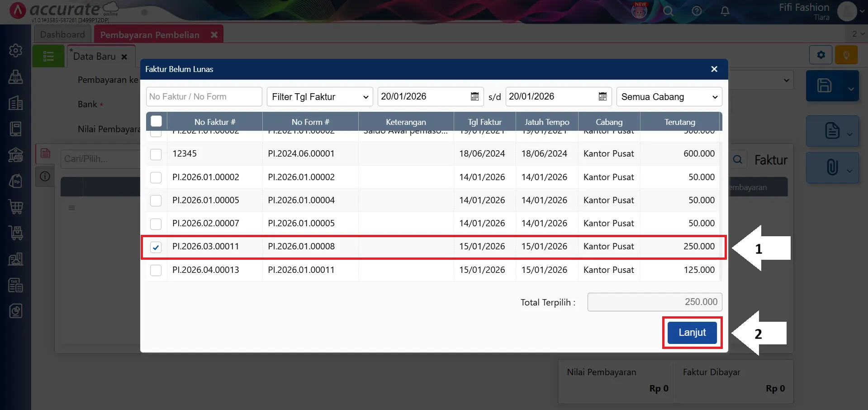Toggle select-all checkbox in table header
The image size is (868, 410).
coord(156,121)
